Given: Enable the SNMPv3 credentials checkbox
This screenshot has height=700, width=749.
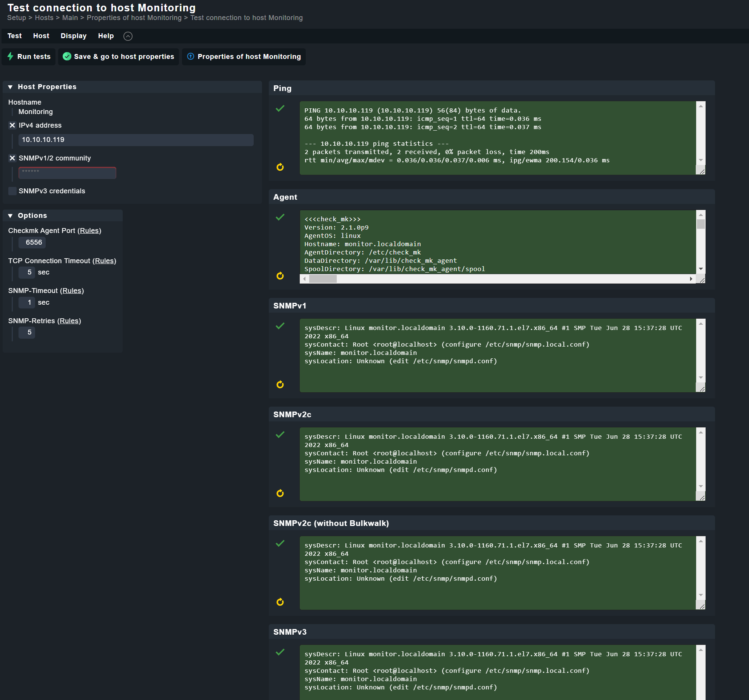Looking at the screenshot, I should tap(12, 191).
